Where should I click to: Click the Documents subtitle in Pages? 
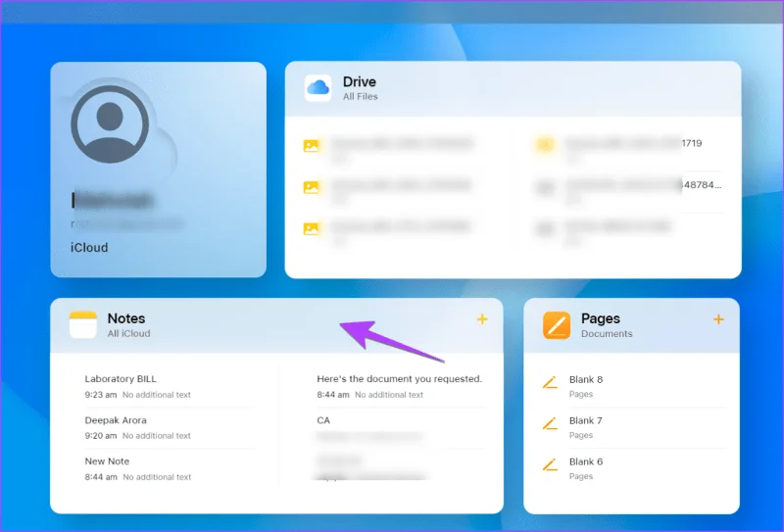pos(607,333)
